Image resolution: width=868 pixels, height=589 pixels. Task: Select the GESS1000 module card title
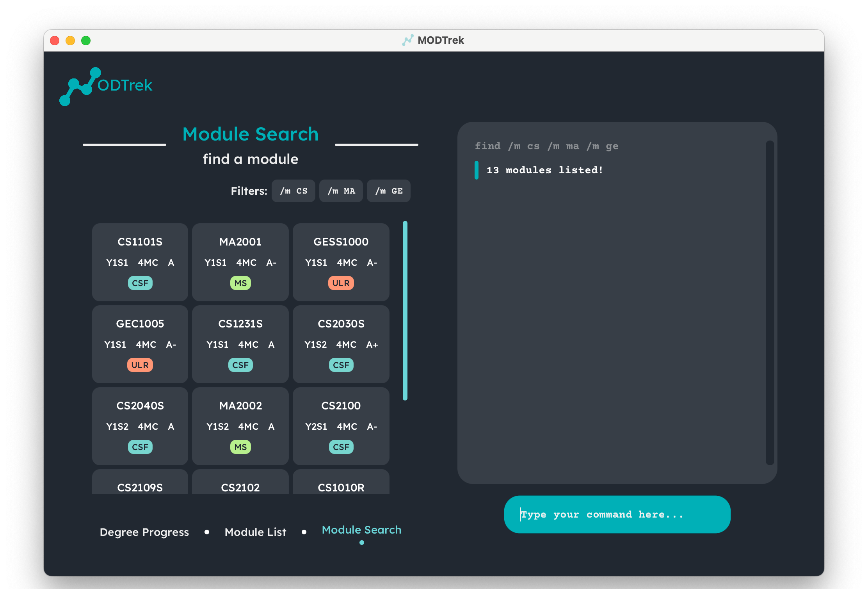341,242
